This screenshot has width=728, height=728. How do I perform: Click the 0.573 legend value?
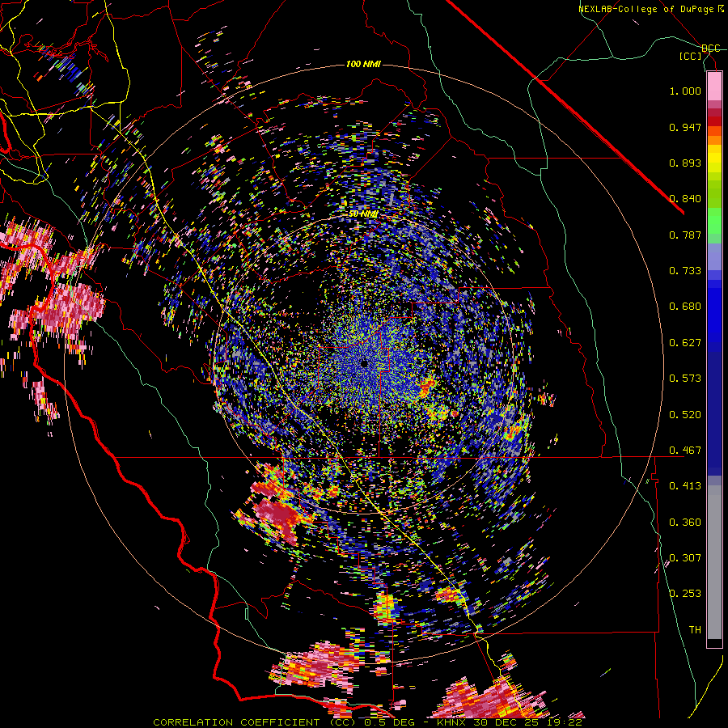685,379
